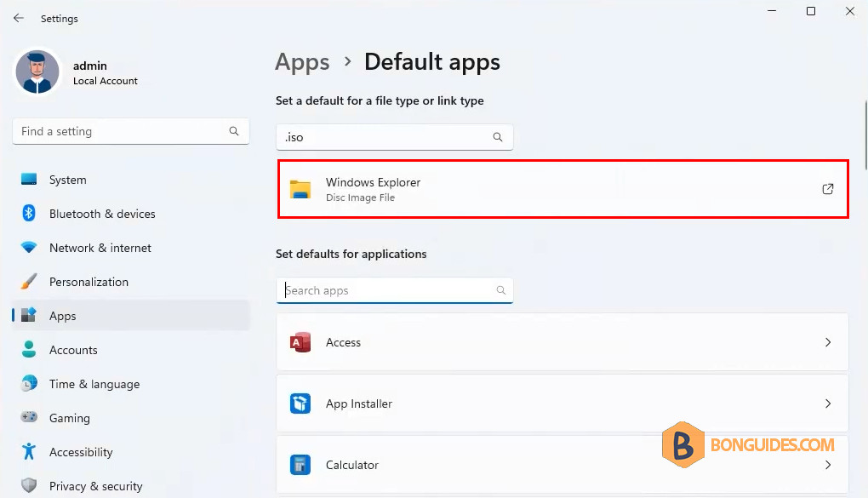The height and width of the screenshot is (498, 868).
Task: Click the Calculator app icon
Action: pos(300,465)
